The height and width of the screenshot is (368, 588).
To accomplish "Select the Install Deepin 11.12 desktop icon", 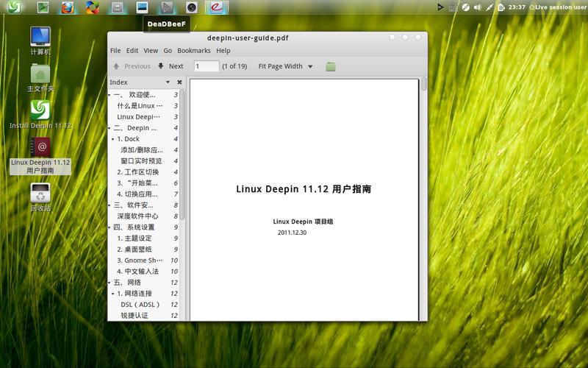I will coord(40,115).
